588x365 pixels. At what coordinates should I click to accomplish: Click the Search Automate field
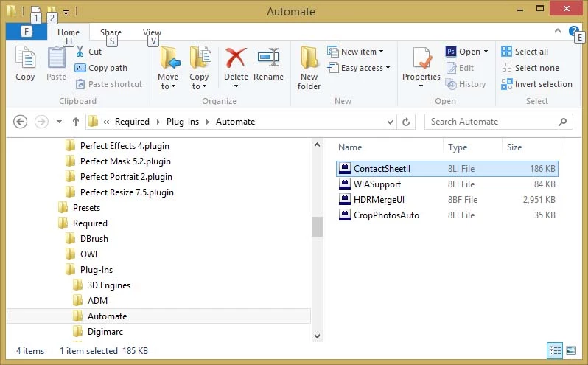499,122
